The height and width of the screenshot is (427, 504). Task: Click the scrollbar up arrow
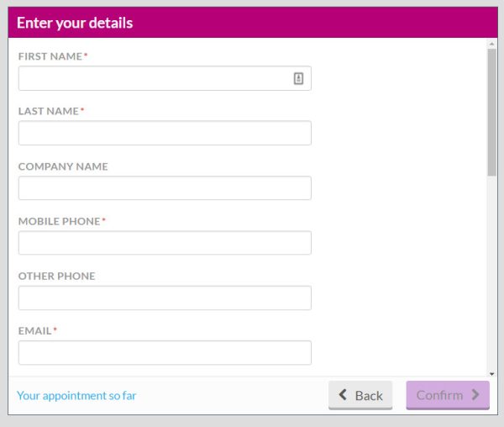pyautogui.click(x=491, y=42)
